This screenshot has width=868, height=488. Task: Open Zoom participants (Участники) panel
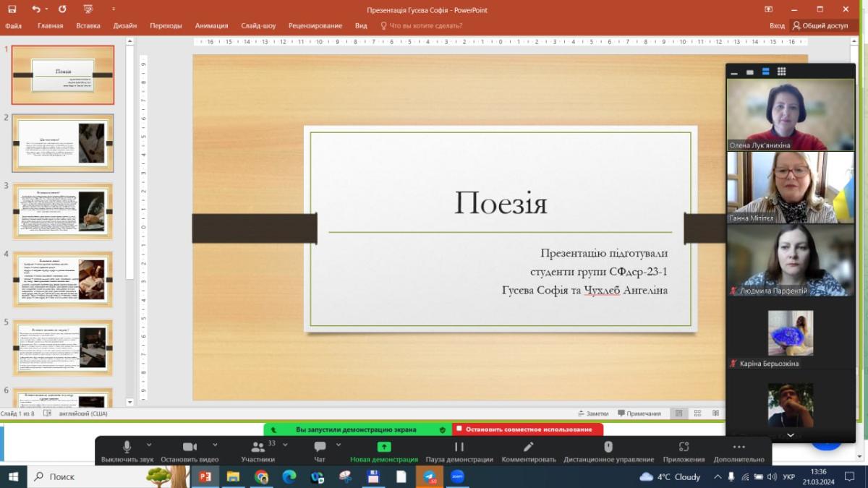[257, 447]
